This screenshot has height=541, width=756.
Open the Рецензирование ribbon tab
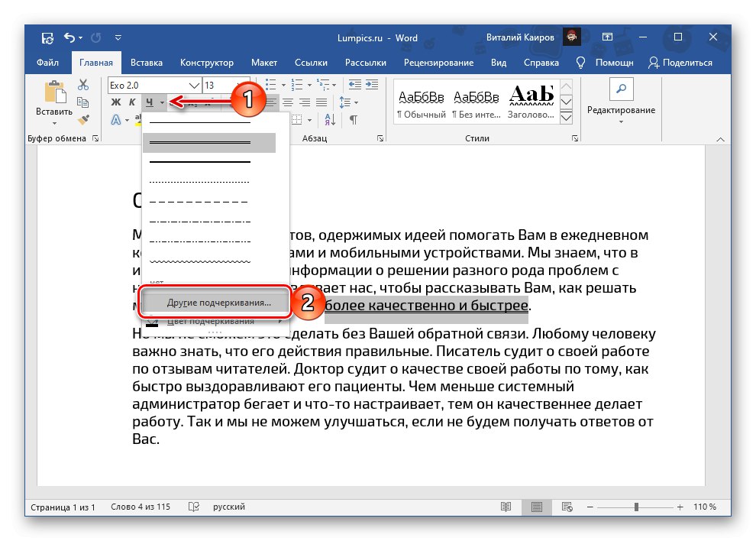(438, 63)
